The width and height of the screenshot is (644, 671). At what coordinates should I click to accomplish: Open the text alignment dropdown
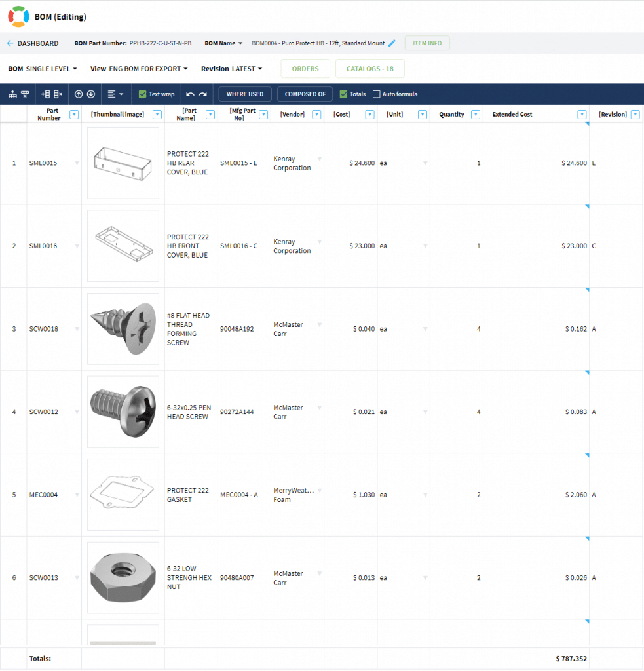(115, 94)
